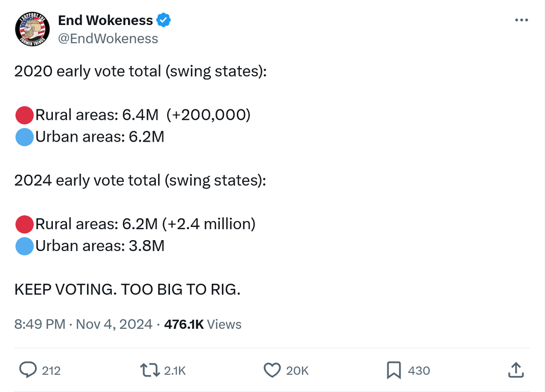Click the blue circle beside Urban areas: 6.2M
This screenshot has width=545, height=392.
coord(25,137)
